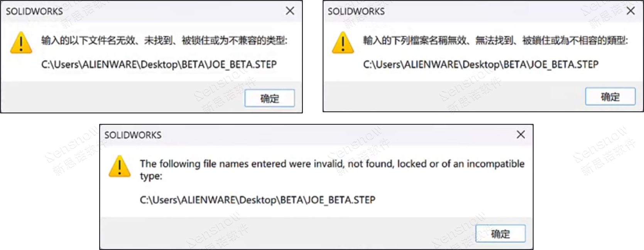The width and height of the screenshot is (644, 250).
Task: Close the Simplified Chinese SOLIDWORKS dialog
Action: point(290,11)
